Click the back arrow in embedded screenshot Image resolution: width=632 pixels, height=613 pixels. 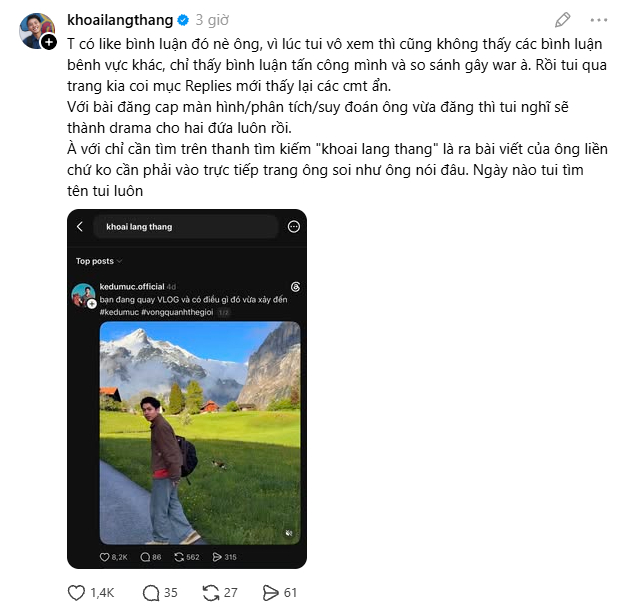point(80,226)
